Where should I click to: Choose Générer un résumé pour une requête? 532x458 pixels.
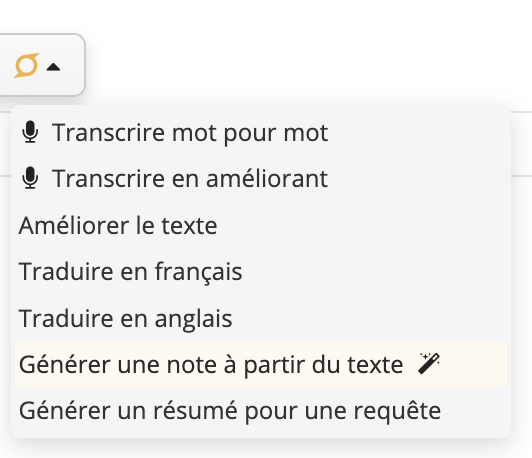[x=261, y=411]
